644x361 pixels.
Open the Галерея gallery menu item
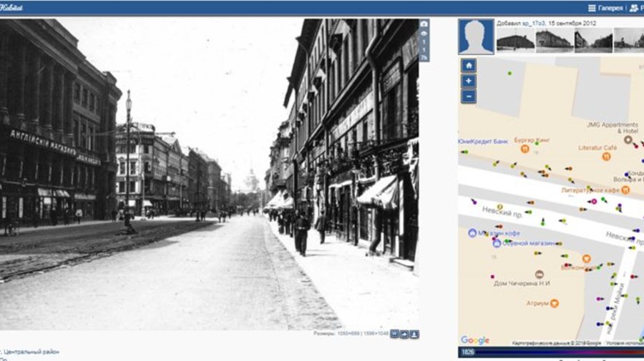pyautogui.click(x=605, y=8)
